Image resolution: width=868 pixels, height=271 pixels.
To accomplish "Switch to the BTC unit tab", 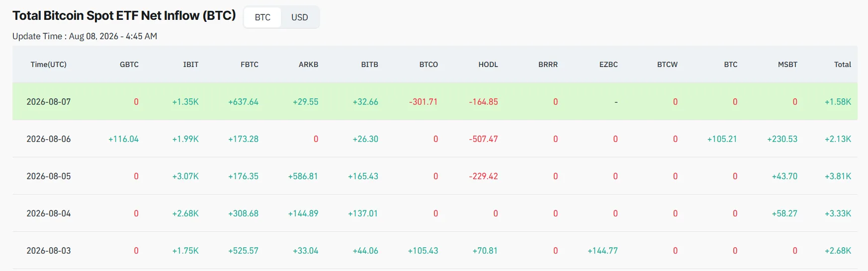I will 262,17.
